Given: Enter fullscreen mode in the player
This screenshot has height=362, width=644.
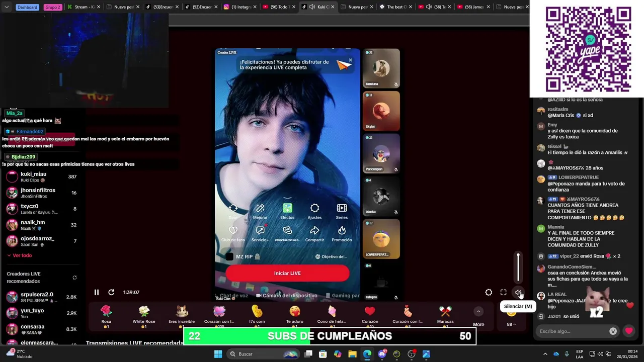Looking at the screenshot, I should click(x=503, y=292).
